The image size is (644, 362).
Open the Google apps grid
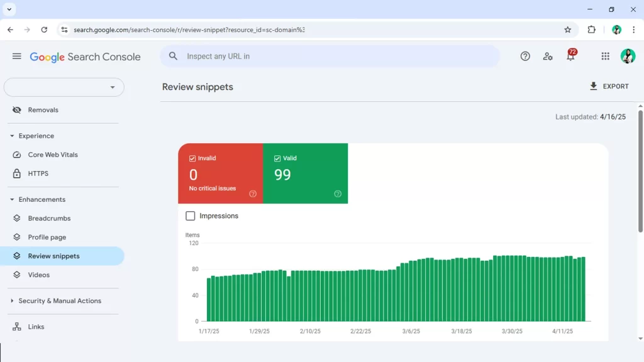tap(606, 56)
